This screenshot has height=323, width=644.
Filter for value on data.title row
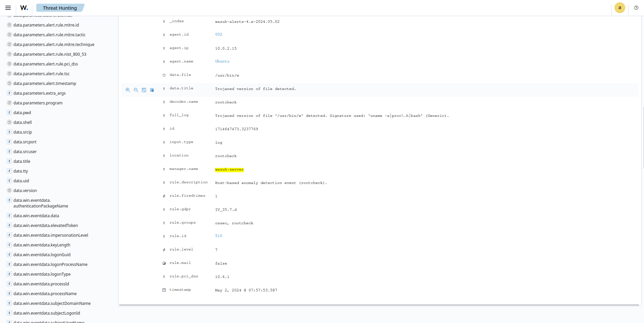[x=128, y=90]
